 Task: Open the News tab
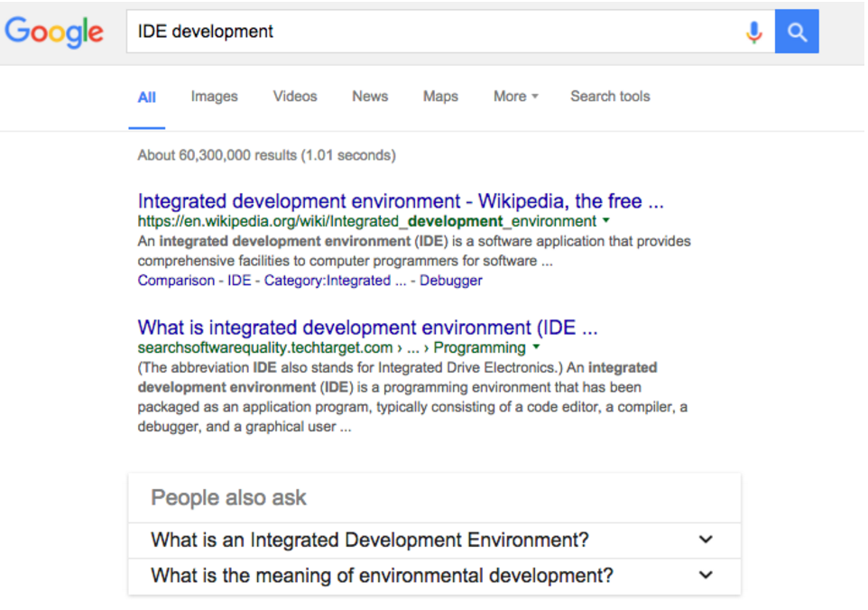[x=370, y=97]
